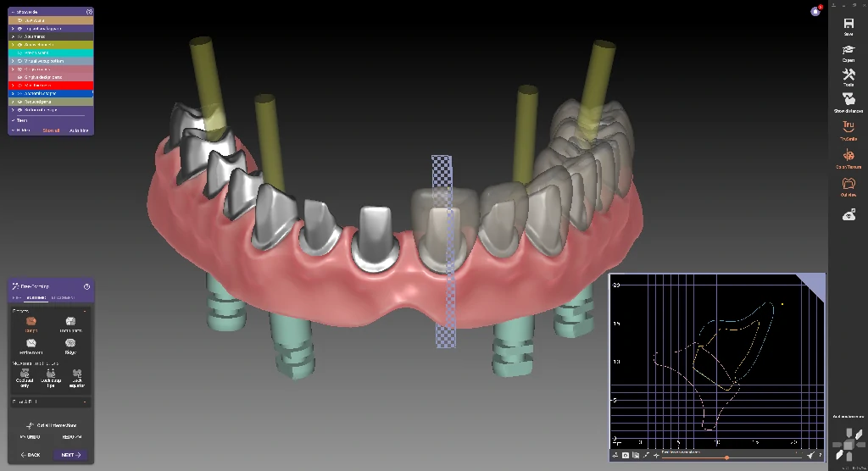The height and width of the screenshot is (471, 868).
Task: Expand the Abutments group in Show/Hide
Action: (x=13, y=36)
